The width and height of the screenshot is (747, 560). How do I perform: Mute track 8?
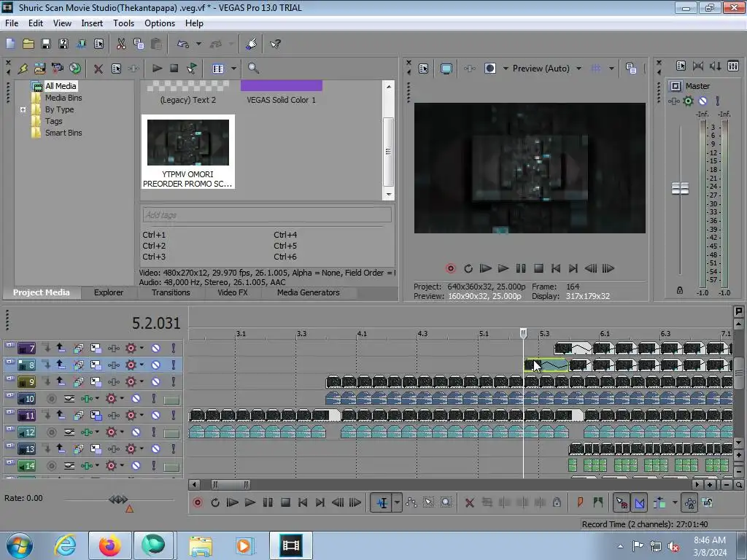click(156, 365)
